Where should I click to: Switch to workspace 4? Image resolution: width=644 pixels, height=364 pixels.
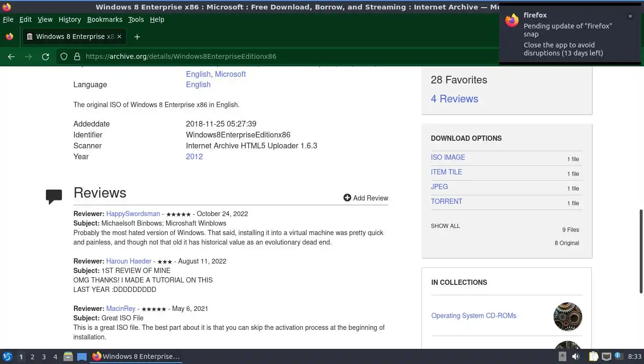pyautogui.click(x=55, y=357)
